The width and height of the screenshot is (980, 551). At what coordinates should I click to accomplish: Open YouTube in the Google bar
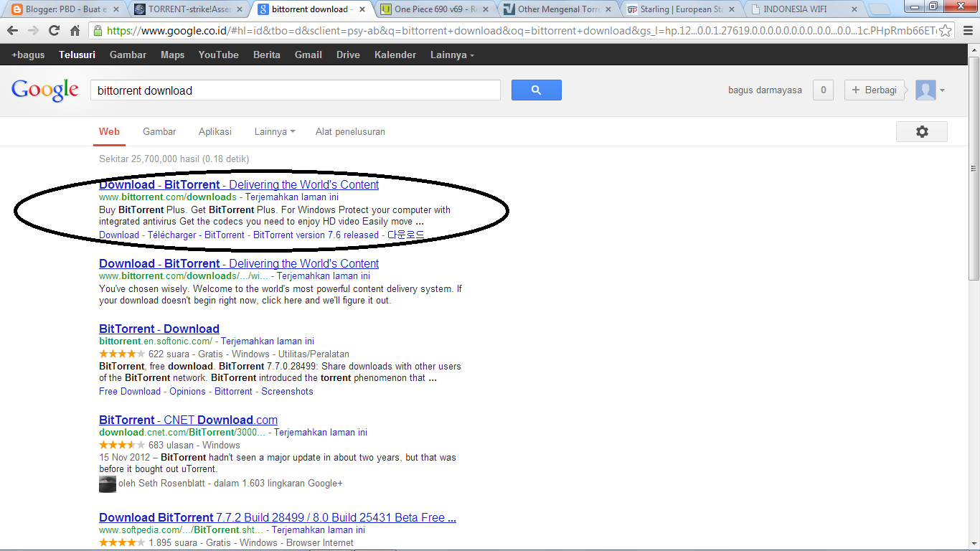(219, 55)
